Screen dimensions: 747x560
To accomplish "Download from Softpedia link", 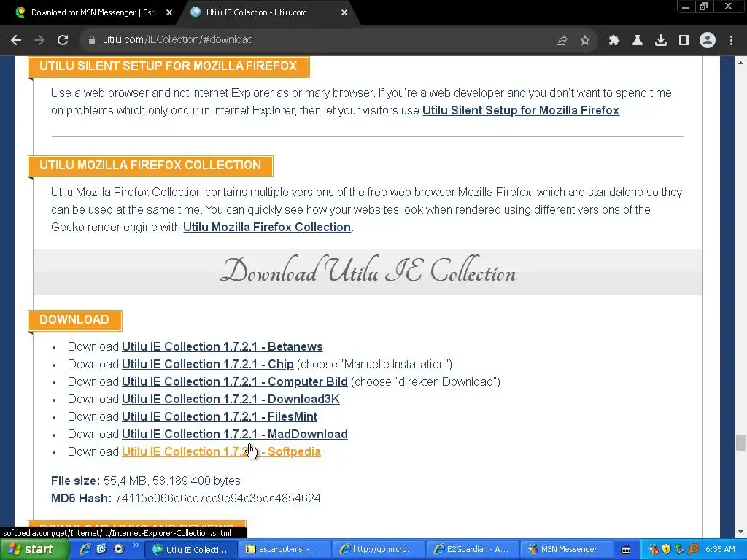I will pos(221,452).
